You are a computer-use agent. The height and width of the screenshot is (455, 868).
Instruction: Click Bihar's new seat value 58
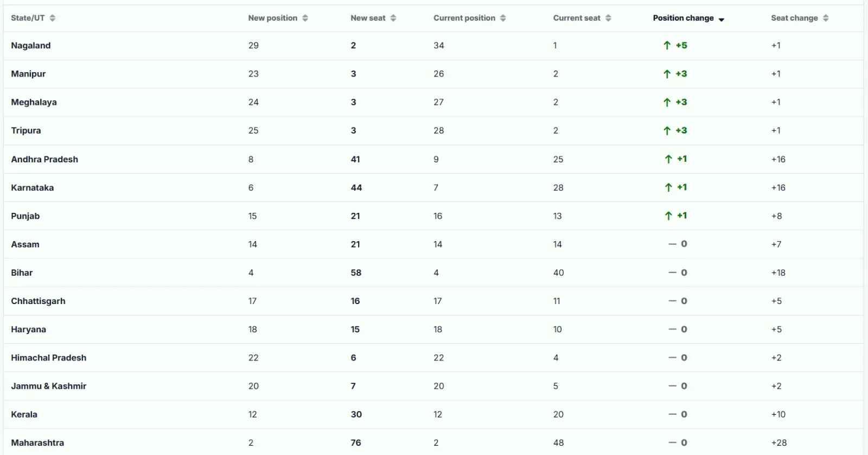click(x=356, y=273)
